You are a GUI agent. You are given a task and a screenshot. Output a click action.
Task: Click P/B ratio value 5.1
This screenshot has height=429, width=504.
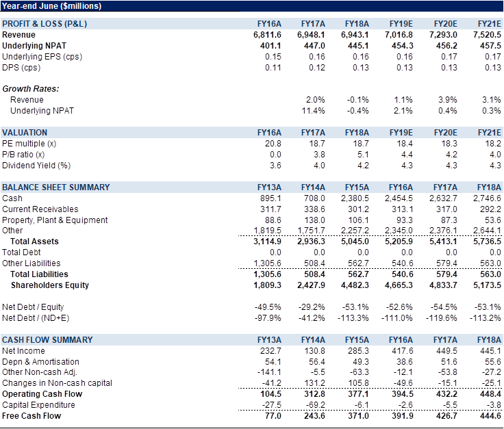tap(363, 155)
